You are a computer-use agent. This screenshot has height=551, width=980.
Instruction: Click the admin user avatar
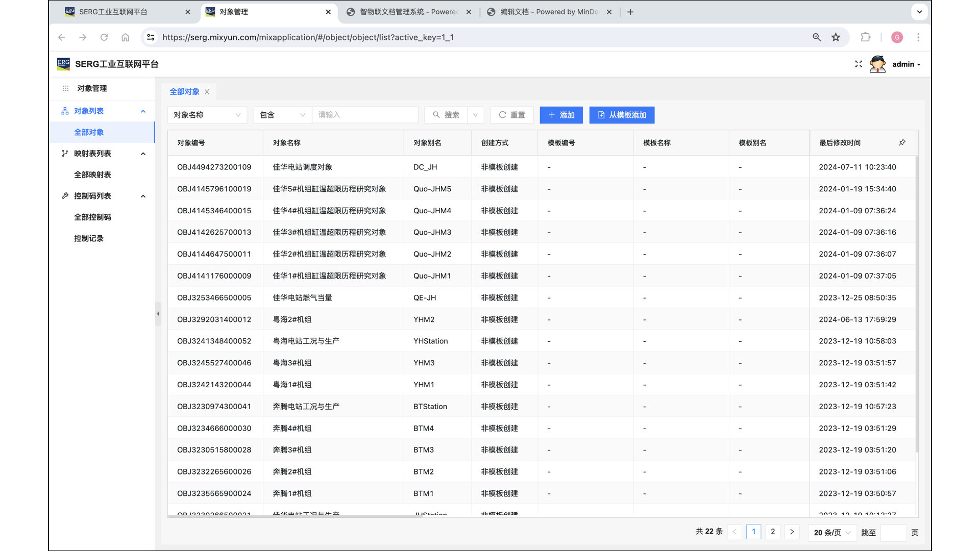click(877, 64)
